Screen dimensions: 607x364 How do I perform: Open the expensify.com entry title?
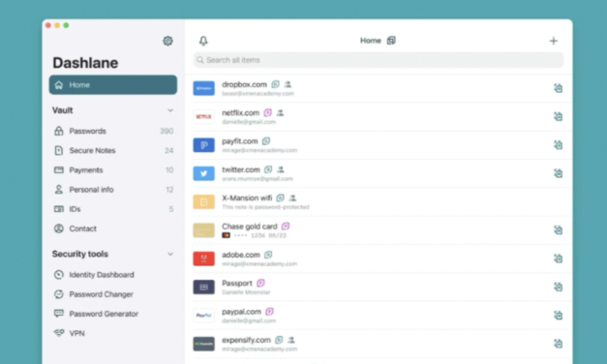click(246, 340)
